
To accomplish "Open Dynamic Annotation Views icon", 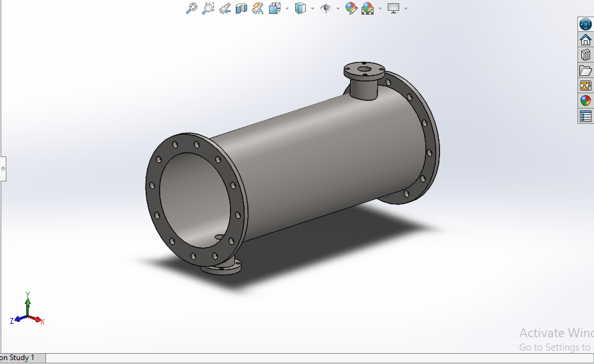I will tap(258, 8).
